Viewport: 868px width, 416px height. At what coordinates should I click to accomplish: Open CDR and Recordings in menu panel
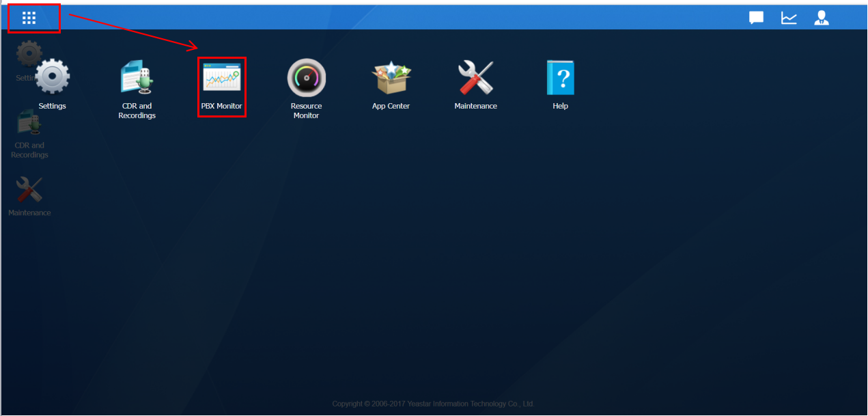click(x=137, y=89)
